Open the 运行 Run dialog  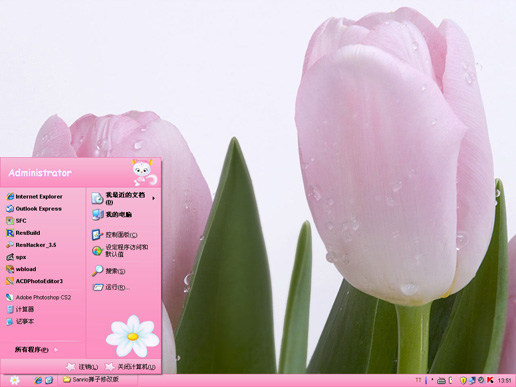click(111, 287)
